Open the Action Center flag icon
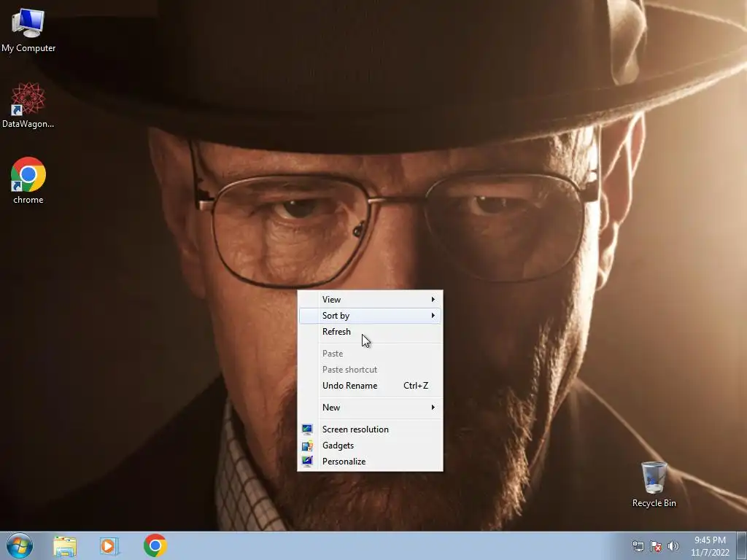 [x=656, y=546]
